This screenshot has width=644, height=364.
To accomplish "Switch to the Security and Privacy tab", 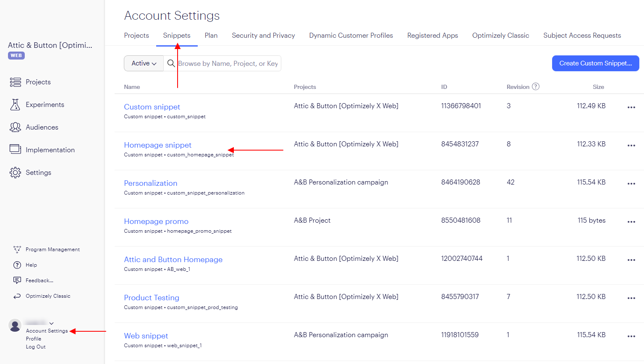I will 263,36.
